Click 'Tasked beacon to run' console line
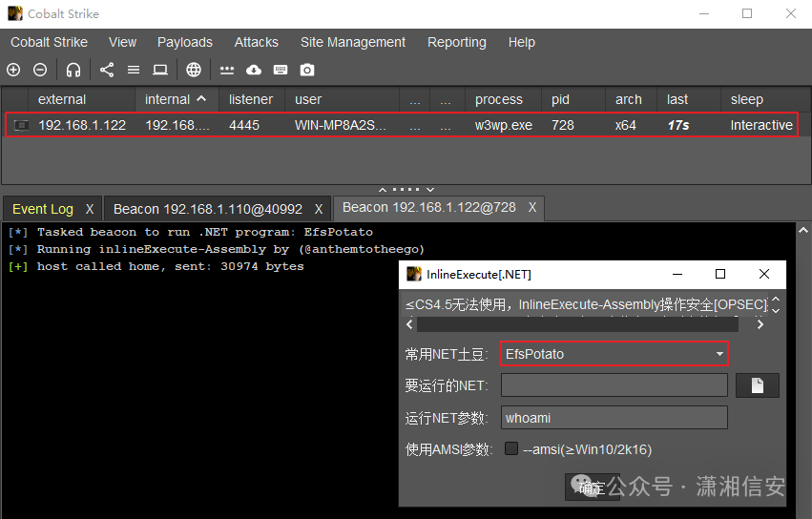This screenshot has width=812, height=519. pos(191,232)
